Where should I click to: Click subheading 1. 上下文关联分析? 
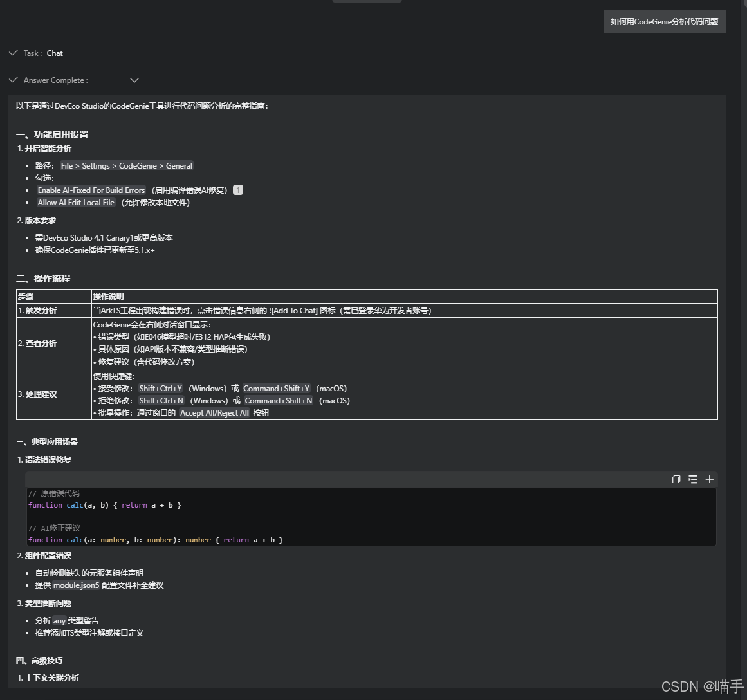tap(48, 677)
